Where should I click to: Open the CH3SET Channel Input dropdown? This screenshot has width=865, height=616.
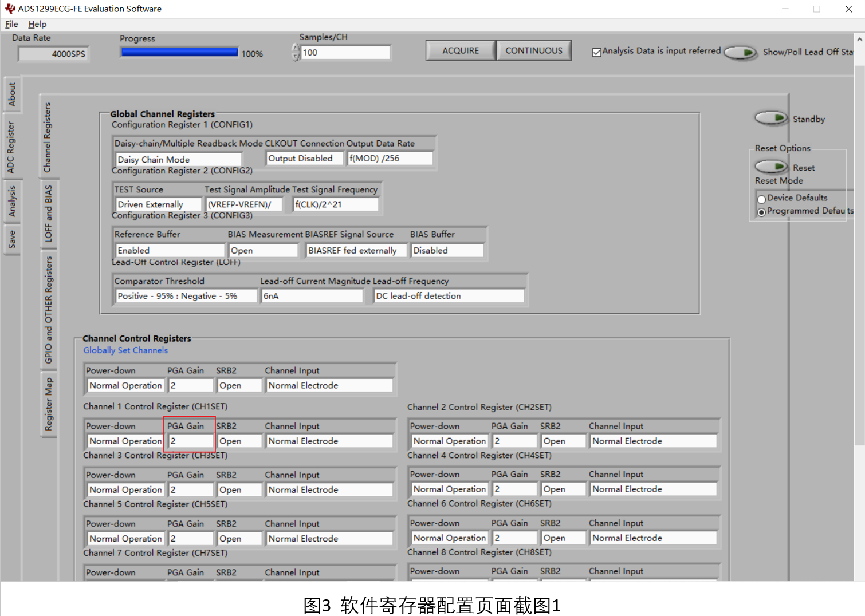point(329,489)
